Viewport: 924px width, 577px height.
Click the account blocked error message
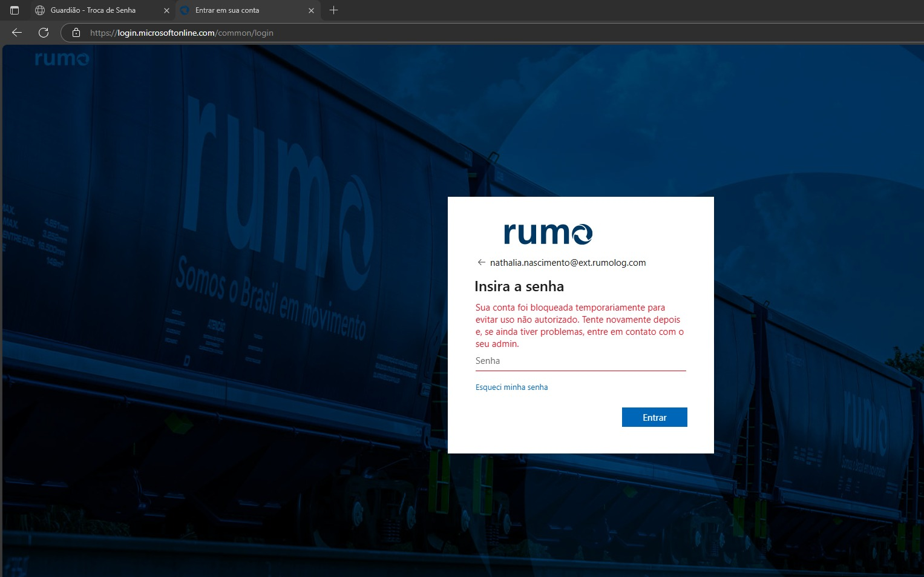[x=580, y=326]
